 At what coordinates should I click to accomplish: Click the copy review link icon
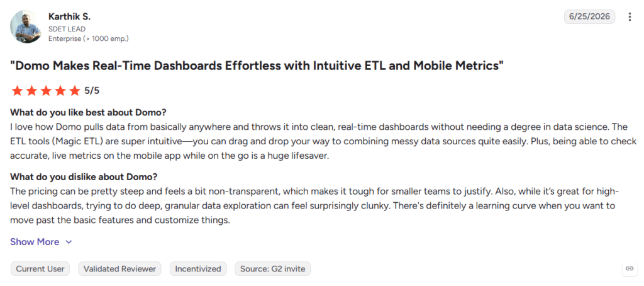[629, 269]
